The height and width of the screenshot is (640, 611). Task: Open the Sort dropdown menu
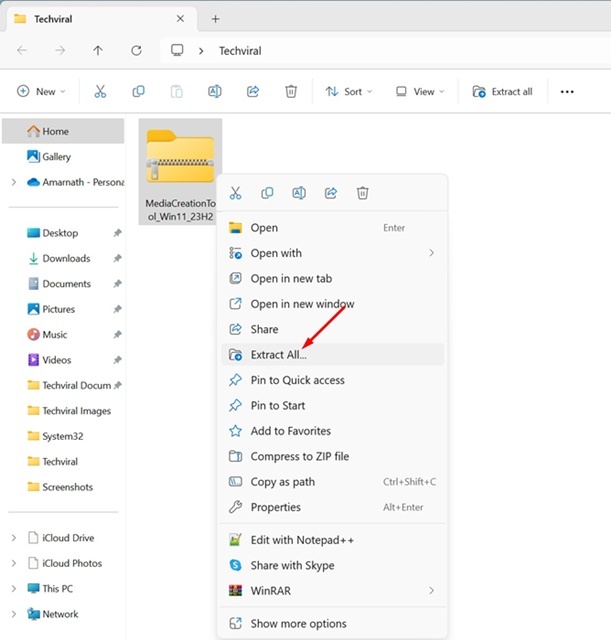(x=349, y=91)
